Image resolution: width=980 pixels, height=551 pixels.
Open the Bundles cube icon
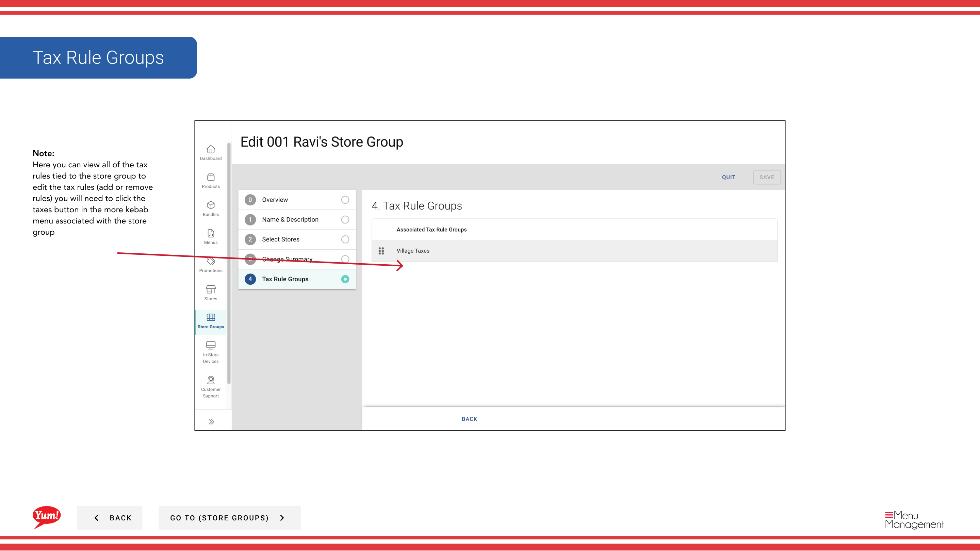point(211,205)
